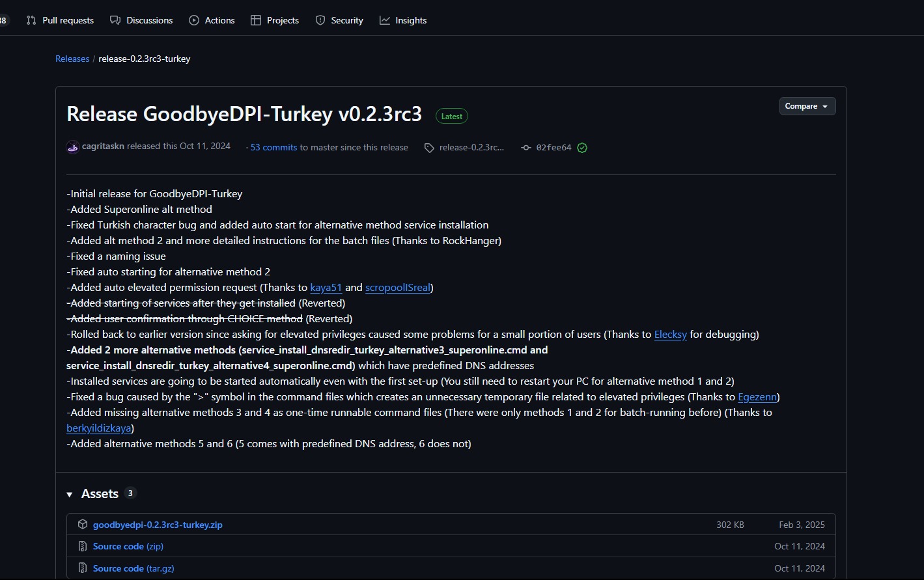Download Source code (zip)
This screenshot has height=580, width=924.
click(128, 546)
